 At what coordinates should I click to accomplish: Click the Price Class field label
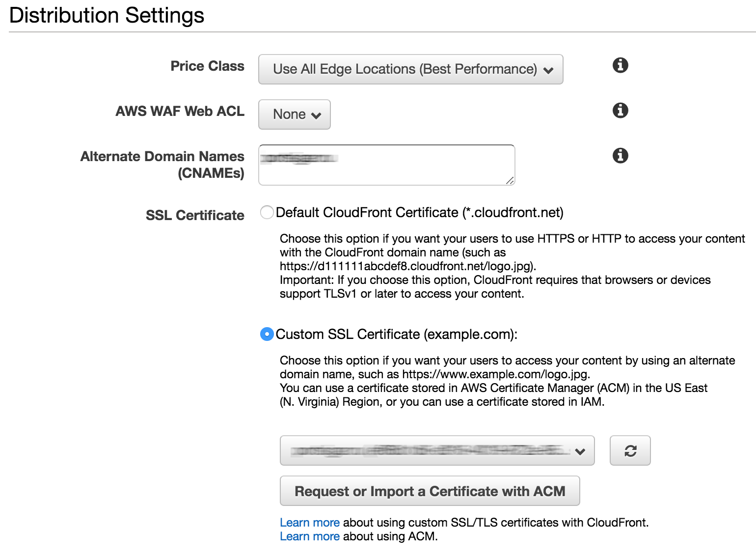(x=207, y=66)
